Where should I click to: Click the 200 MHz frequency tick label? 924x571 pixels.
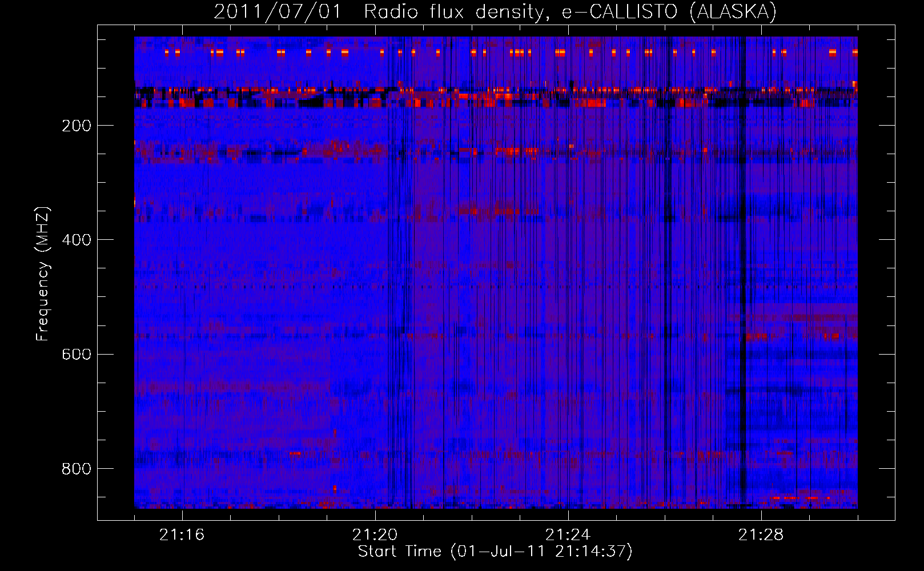[x=77, y=126]
